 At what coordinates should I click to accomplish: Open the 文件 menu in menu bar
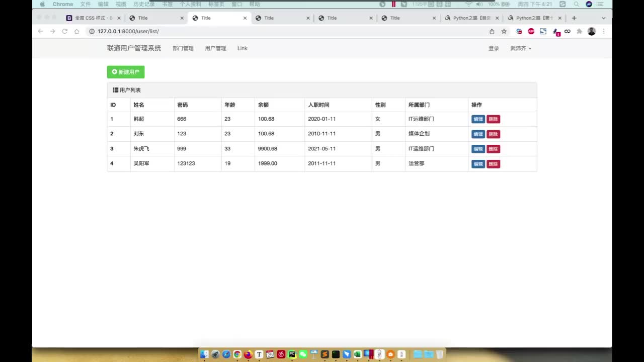(x=86, y=4)
